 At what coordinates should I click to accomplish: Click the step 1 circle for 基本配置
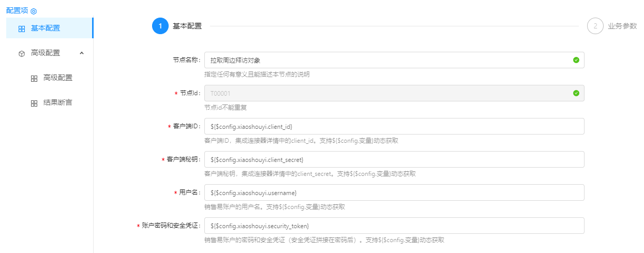pyautogui.click(x=160, y=26)
